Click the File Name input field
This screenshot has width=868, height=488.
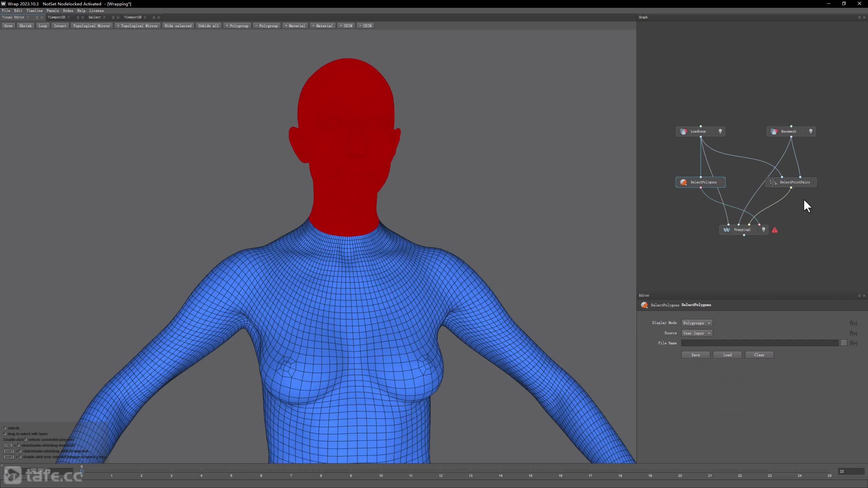[760, 343]
